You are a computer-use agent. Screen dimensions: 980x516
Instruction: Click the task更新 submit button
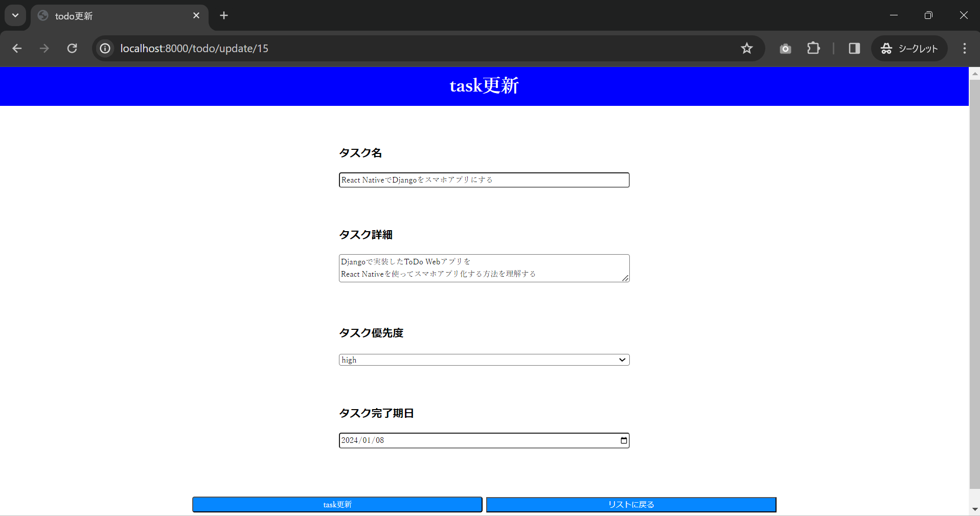(x=337, y=504)
